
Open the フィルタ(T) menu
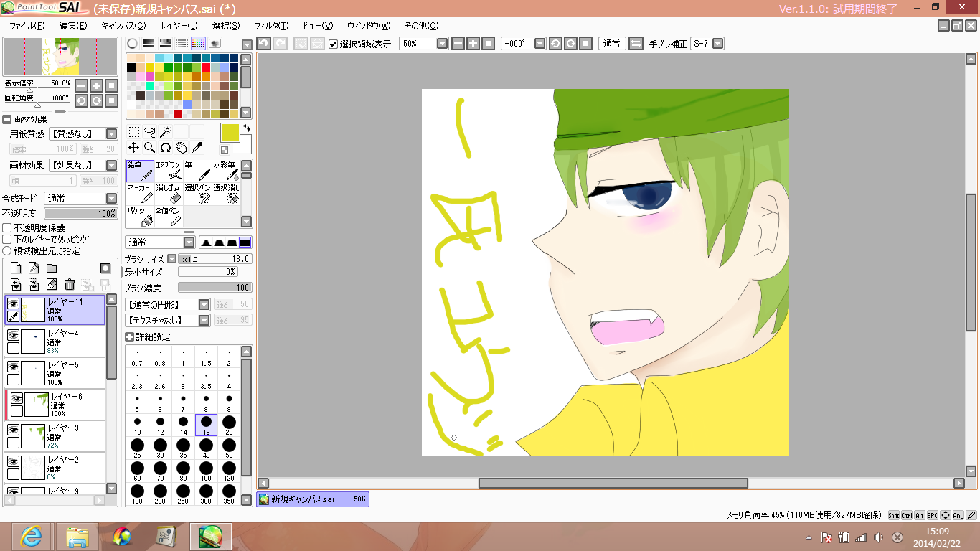pyautogui.click(x=271, y=26)
